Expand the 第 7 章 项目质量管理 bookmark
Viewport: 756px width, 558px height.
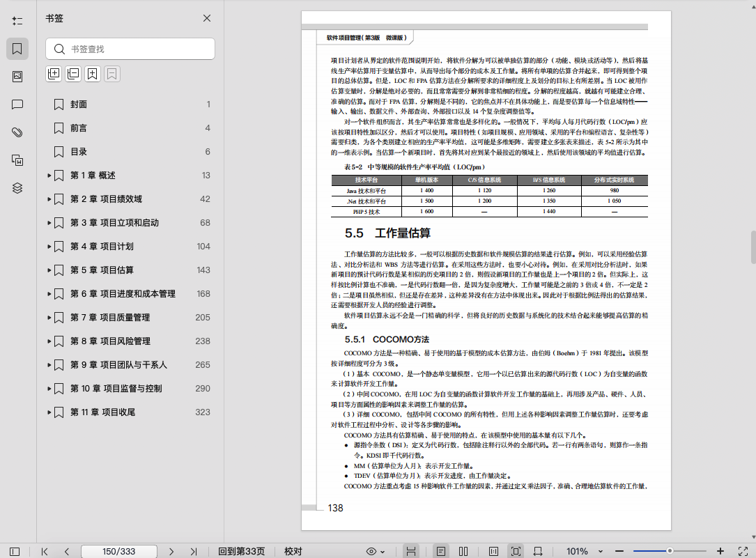[49, 318]
